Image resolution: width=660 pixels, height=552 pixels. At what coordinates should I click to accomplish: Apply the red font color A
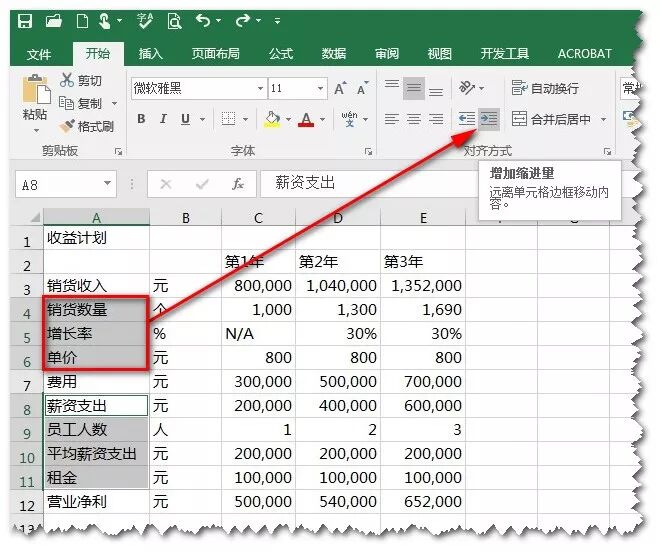pyautogui.click(x=306, y=120)
